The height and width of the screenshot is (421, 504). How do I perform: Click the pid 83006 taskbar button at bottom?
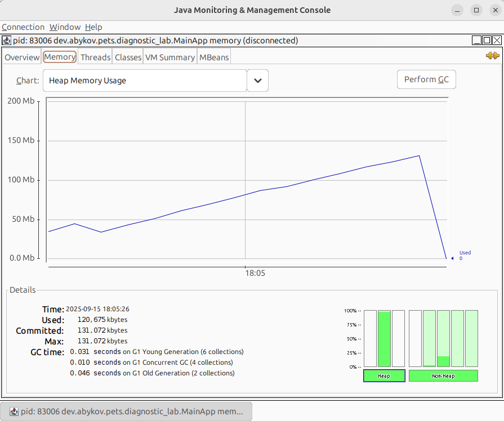point(126,411)
